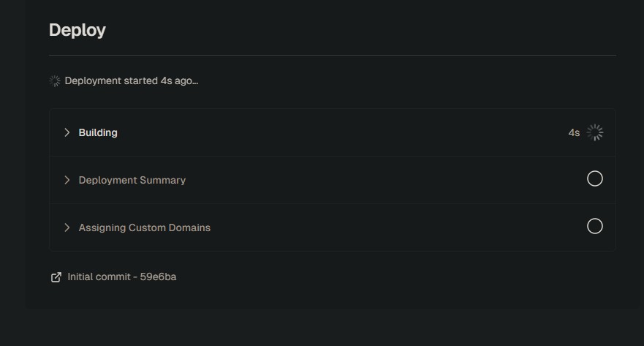Expand the Assigning Custom Domains chevron

click(67, 227)
